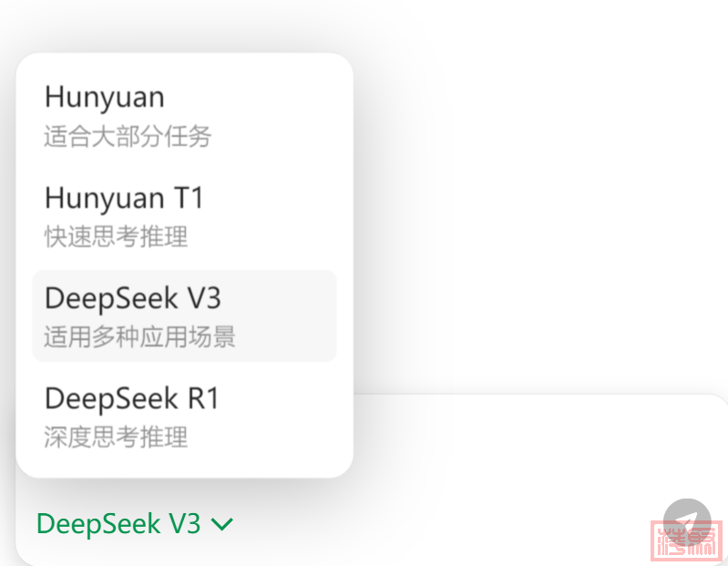Focus the chat message input box
728x566 pixels.
click(x=511, y=446)
